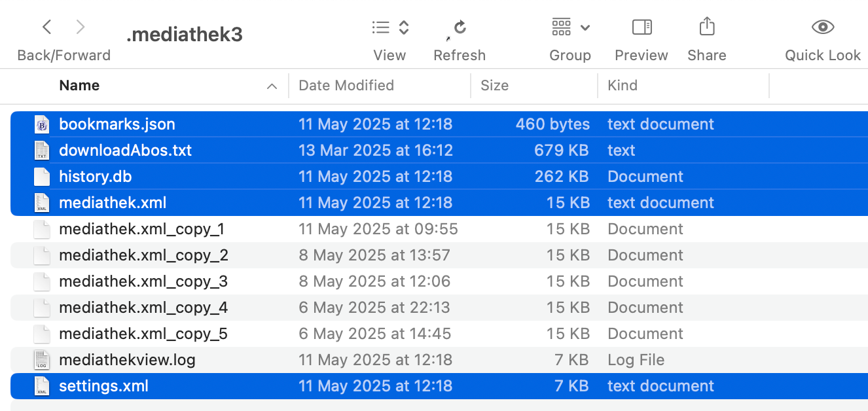Screen dimensions: 868x411
Task: Click the bookmarks.json file icon
Action: pos(42,124)
